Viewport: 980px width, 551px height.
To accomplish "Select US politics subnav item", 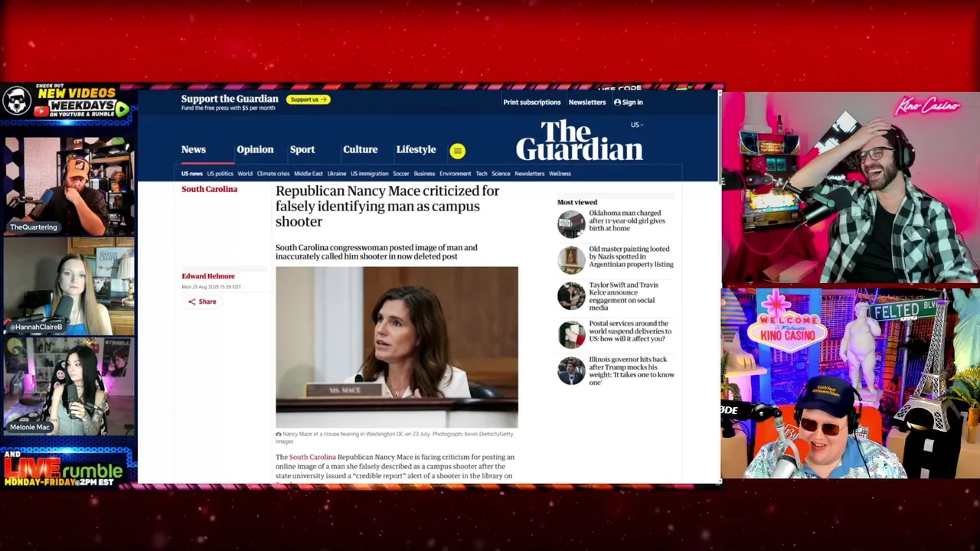I will 220,174.
